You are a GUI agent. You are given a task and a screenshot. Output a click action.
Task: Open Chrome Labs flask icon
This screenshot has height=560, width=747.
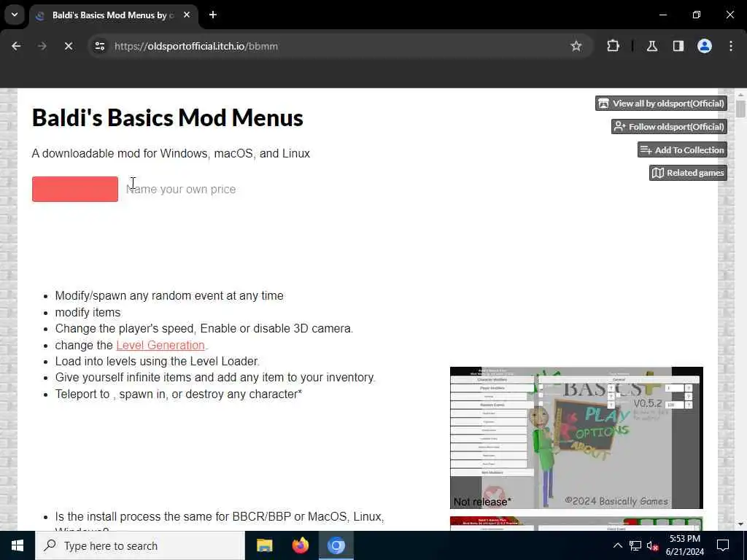(x=651, y=46)
